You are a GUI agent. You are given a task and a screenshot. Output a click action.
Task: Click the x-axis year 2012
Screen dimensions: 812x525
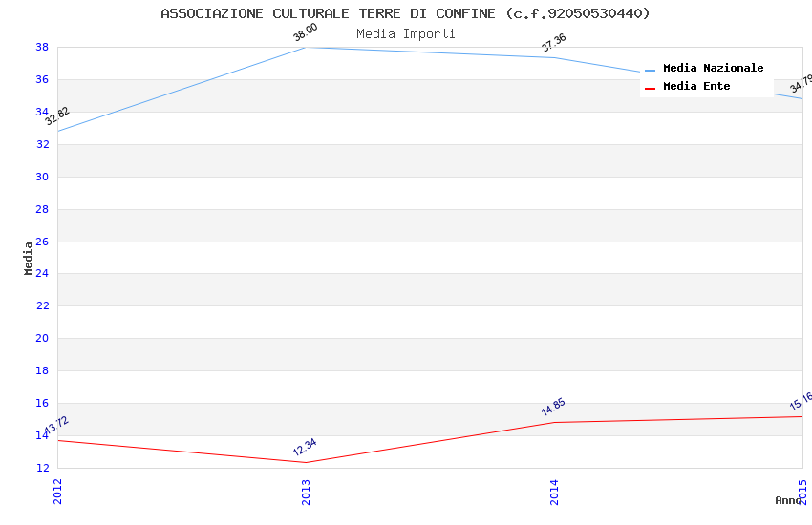pos(57,492)
